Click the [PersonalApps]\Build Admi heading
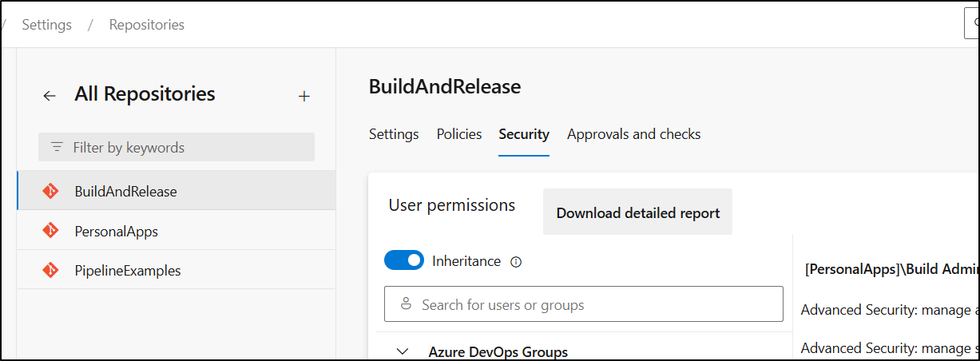The image size is (980, 361). pos(891,270)
